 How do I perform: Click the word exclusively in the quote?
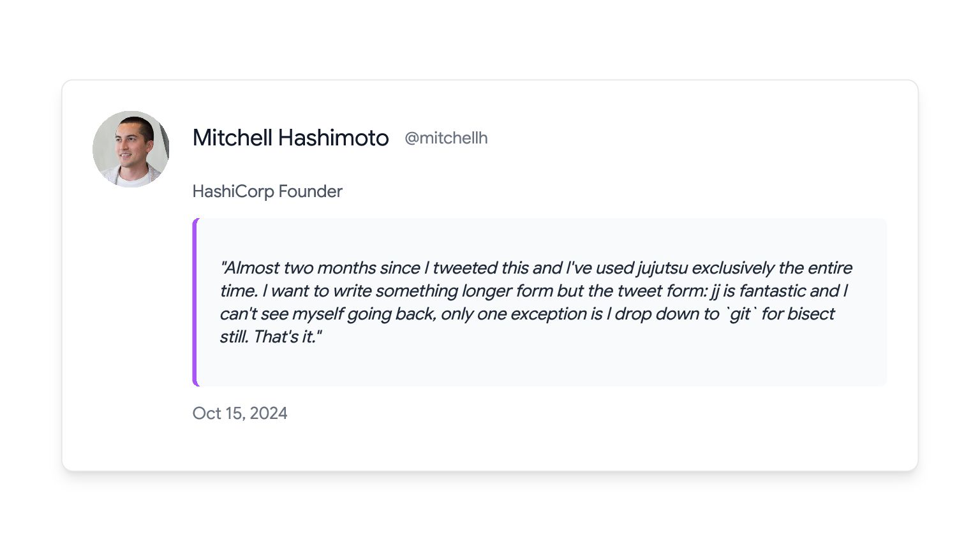pyautogui.click(x=733, y=268)
